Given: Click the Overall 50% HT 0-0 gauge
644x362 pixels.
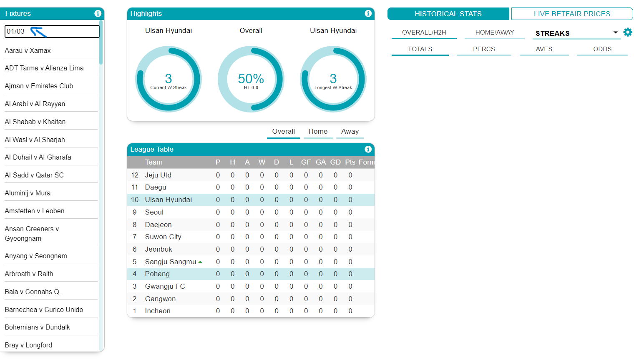Looking at the screenshot, I should (x=251, y=79).
